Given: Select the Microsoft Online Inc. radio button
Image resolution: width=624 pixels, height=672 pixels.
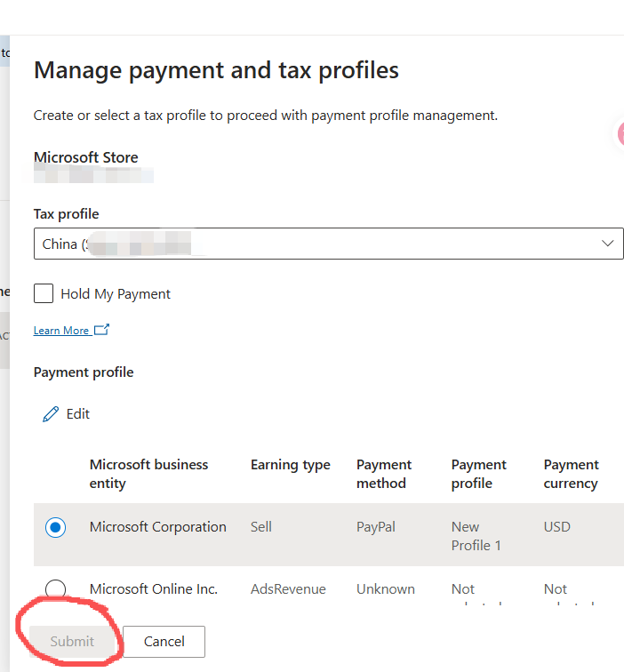Looking at the screenshot, I should [56, 588].
